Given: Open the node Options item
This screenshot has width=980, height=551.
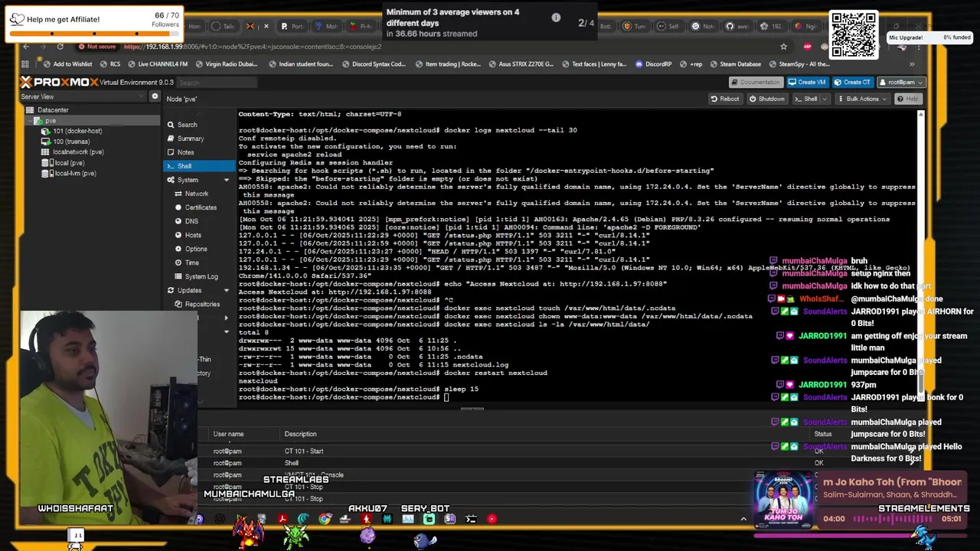Looking at the screenshot, I should click(195, 249).
